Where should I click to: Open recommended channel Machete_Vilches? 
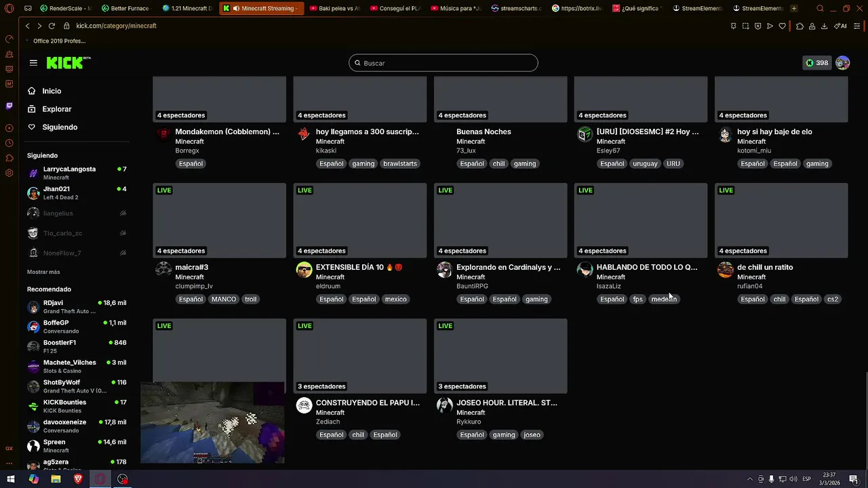tap(77, 367)
